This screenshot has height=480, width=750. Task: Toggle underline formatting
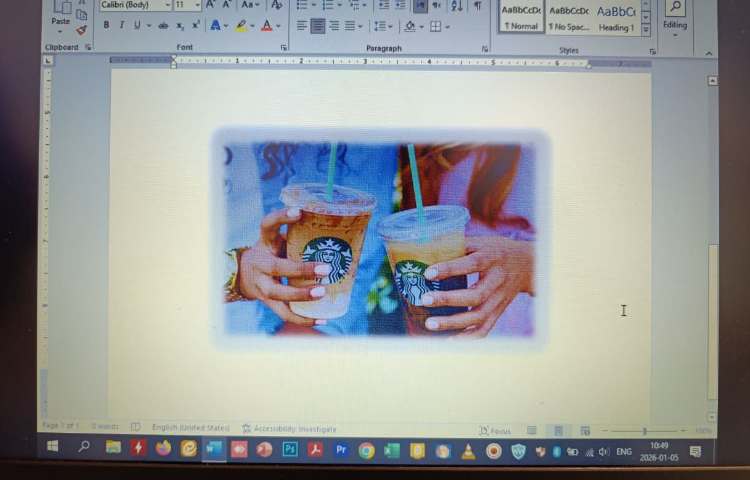click(136, 25)
